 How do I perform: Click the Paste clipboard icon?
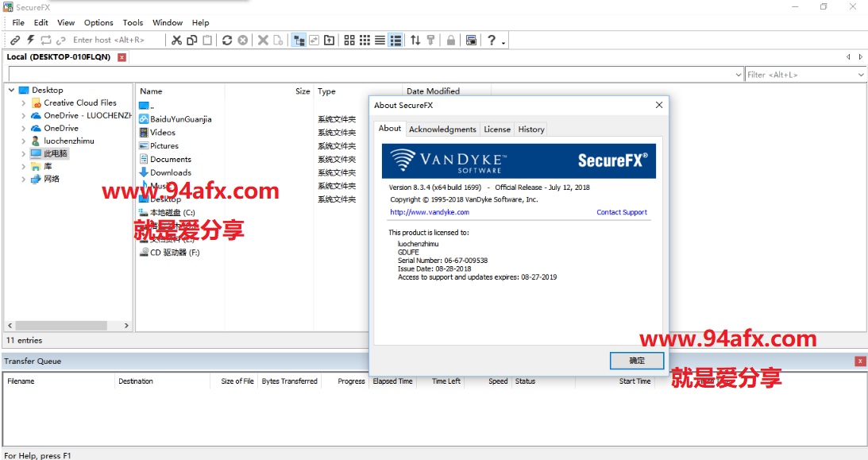[x=207, y=40]
